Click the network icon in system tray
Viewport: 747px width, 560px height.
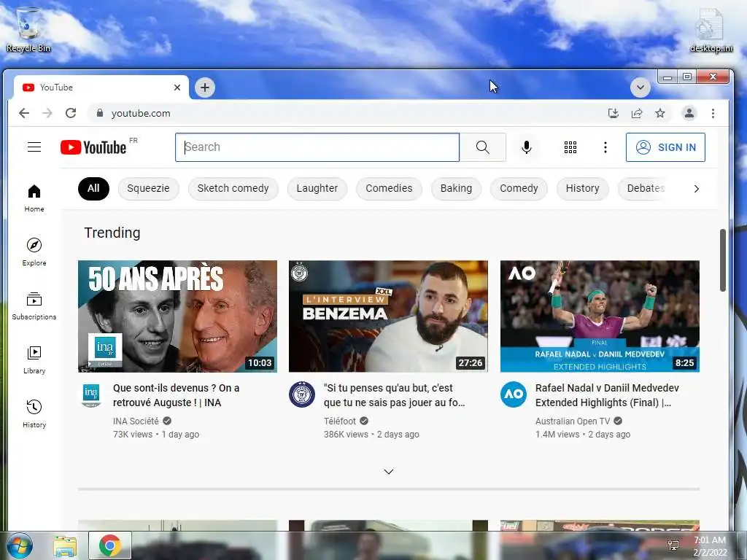click(x=673, y=544)
